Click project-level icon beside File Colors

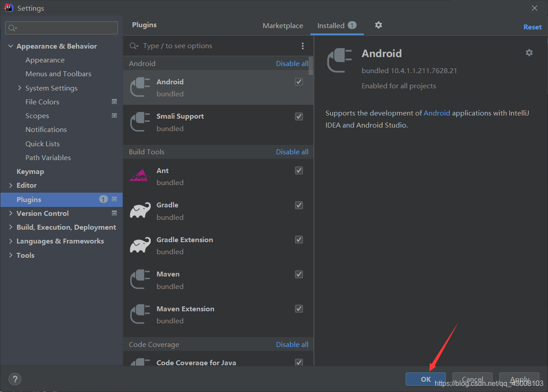(114, 102)
